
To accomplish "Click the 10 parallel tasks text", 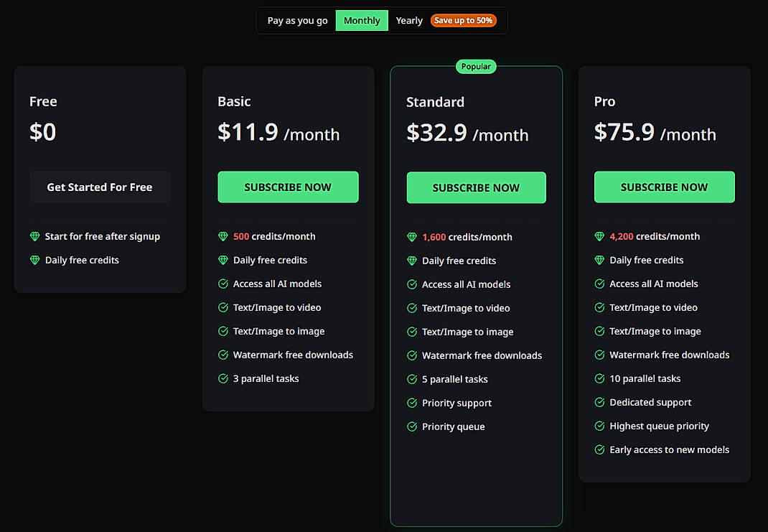I will click(x=645, y=378).
